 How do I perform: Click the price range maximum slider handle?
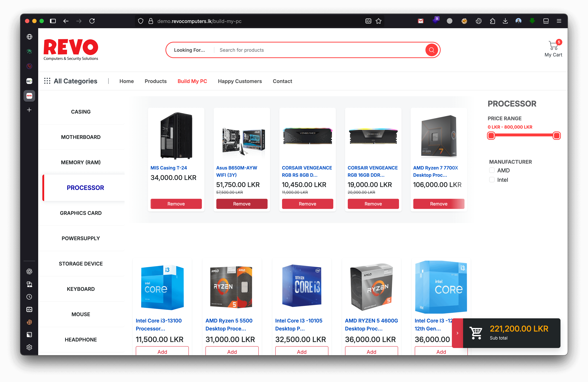click(x=556, y=135)
